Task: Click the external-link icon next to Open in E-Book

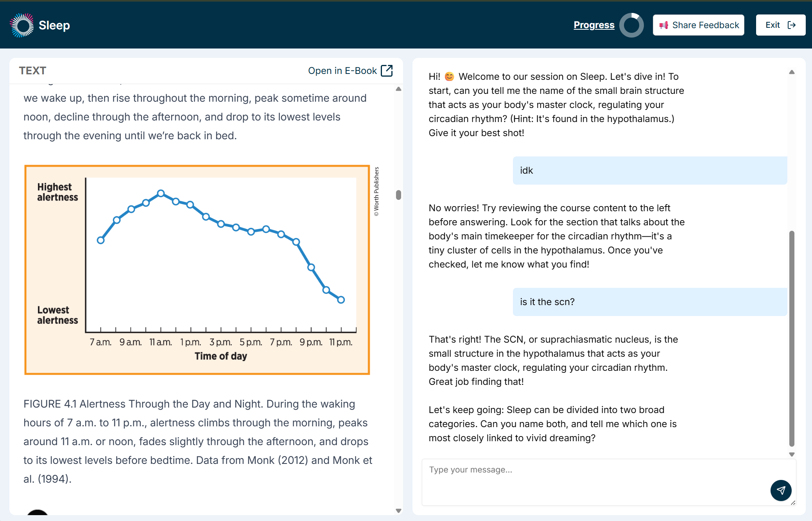Action: (387, 70)
